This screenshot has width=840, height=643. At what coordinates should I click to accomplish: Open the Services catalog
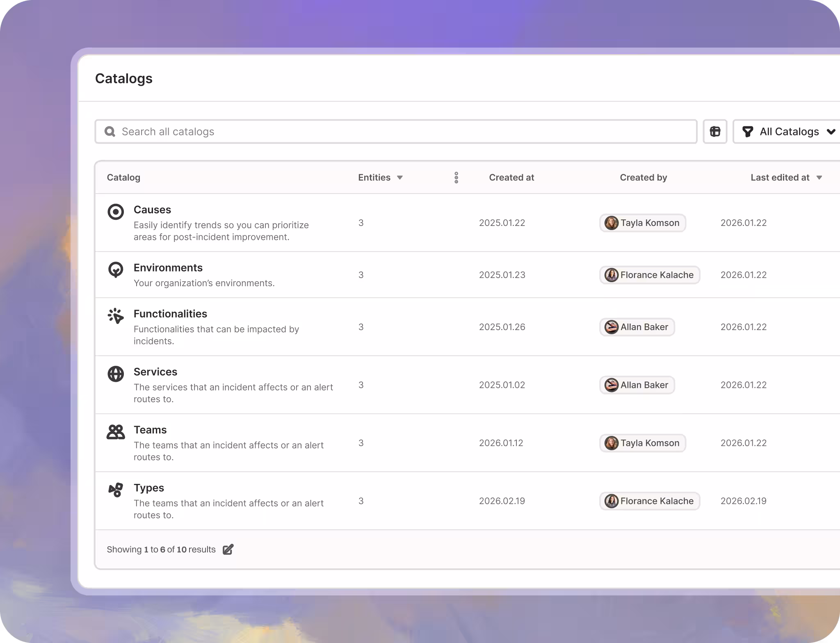pos(155,372)
